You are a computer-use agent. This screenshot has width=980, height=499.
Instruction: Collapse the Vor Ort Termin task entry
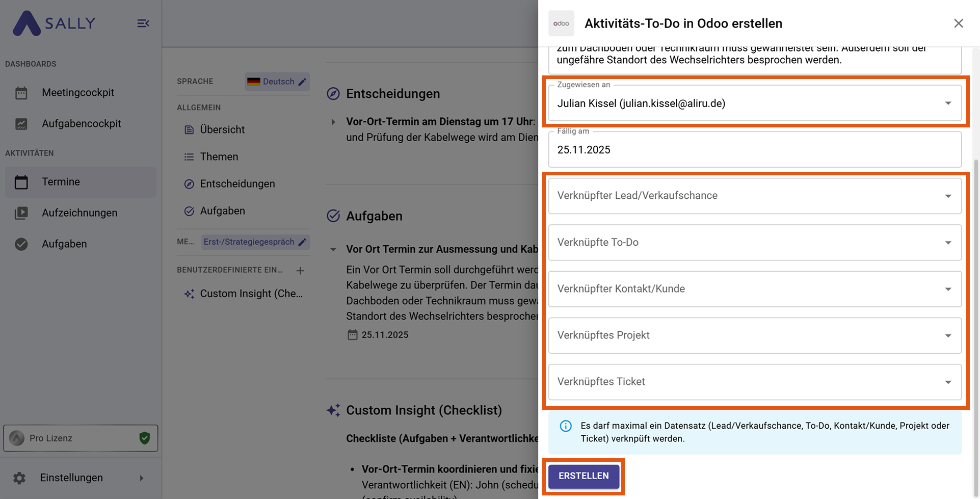(333, 249)
